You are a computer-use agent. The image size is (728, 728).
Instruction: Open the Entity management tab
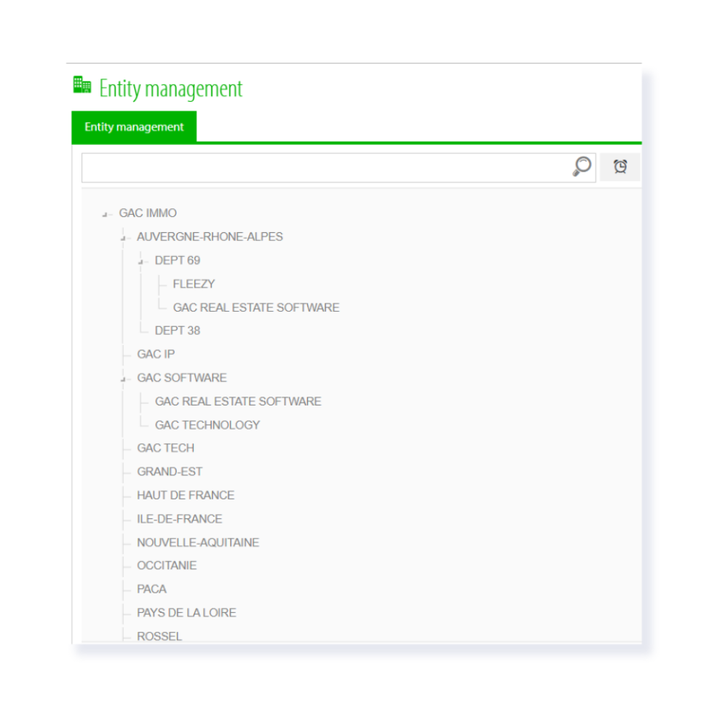(134, 127)
